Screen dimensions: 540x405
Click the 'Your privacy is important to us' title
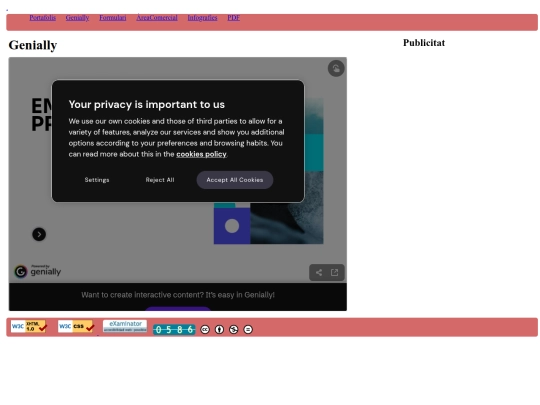(x=147, y=104)
